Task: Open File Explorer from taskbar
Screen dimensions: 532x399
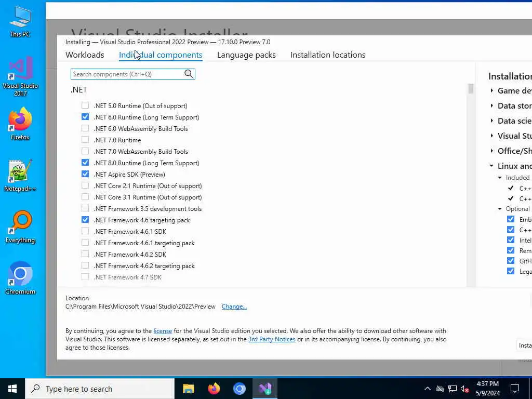Action: click(188, 389)
